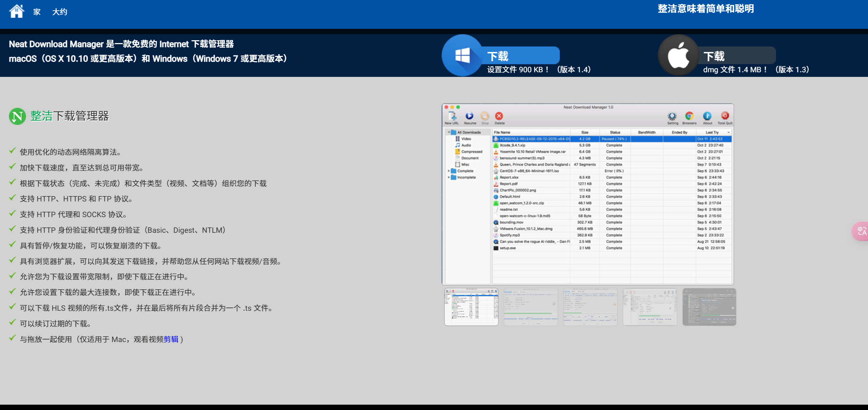Click the Resume toolbar icon
Image resolution: width=868 pixels, height=410 pixels.
[470, 117]
